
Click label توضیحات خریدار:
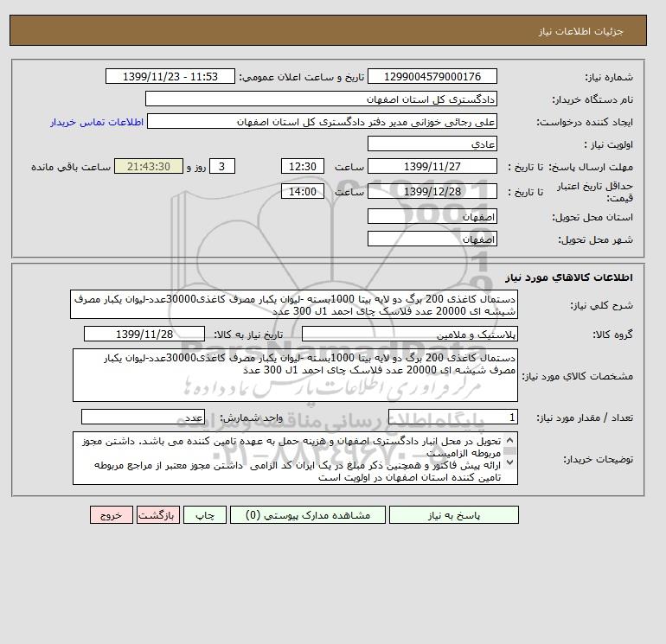pyautogui.click(x=598, y=459)
